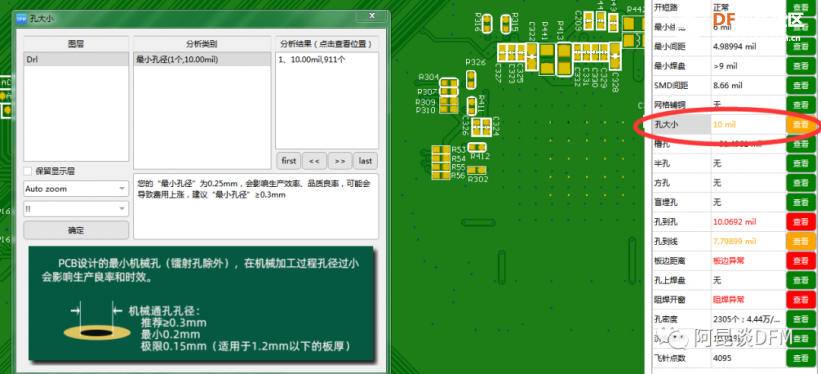Toggle the 保留显示层 checkbox
The image size is (821, 374).
click(29, 171)
